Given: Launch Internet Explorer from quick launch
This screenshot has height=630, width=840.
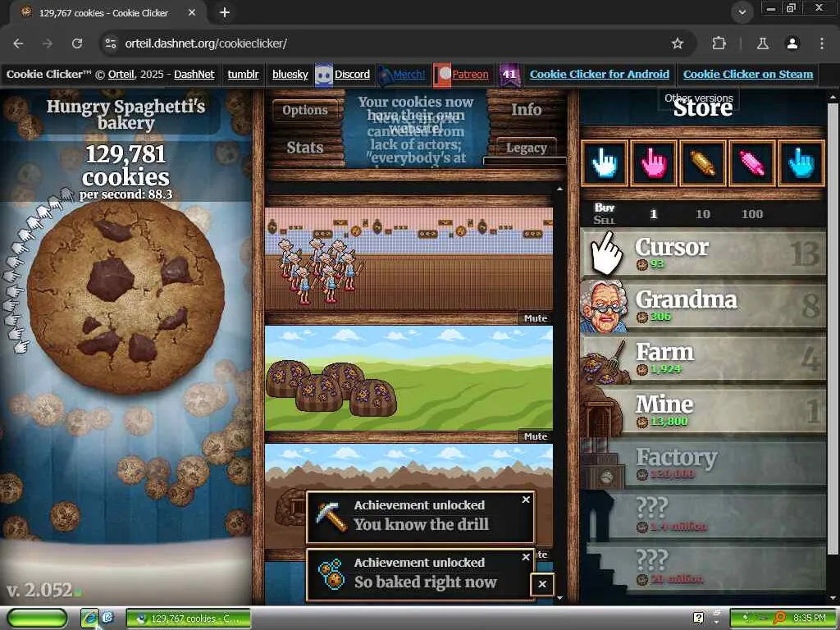Looking at the screenshot, I should coord(90,619).
